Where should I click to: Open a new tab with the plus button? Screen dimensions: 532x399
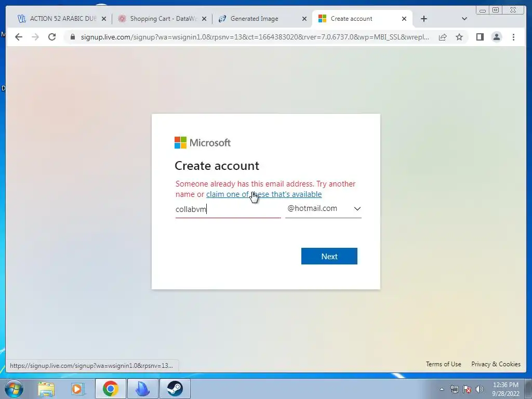tap(424, 19)
